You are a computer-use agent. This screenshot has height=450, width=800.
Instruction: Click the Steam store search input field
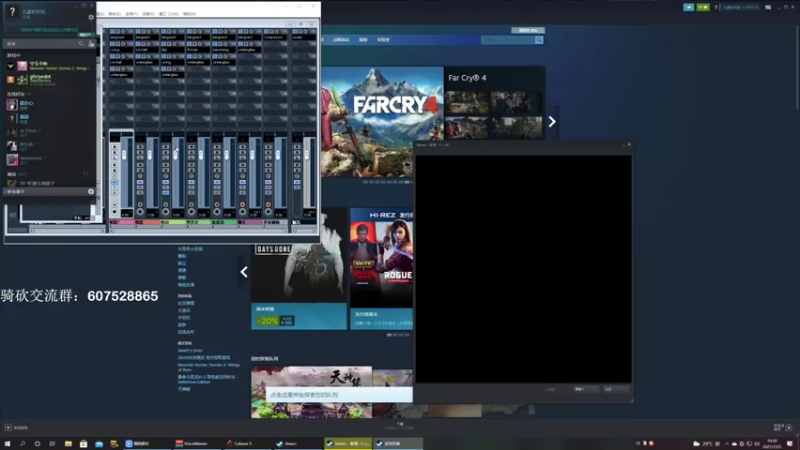pos(508,40)
